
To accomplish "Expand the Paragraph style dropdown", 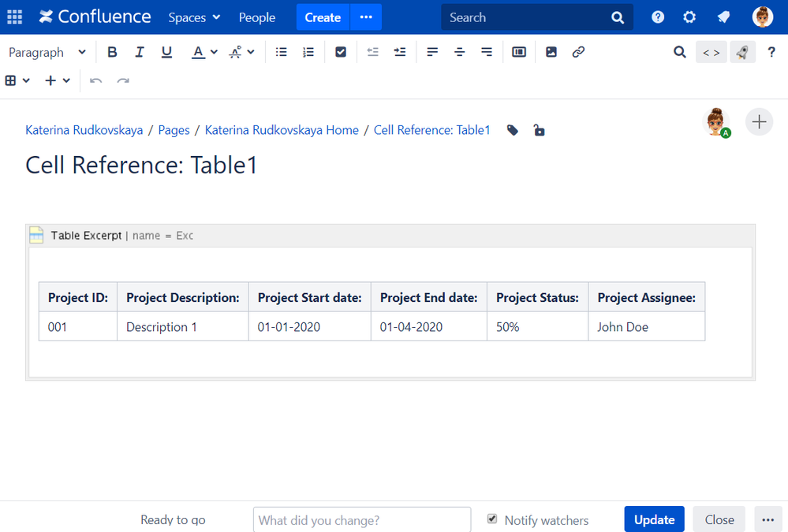I will 47,52.
